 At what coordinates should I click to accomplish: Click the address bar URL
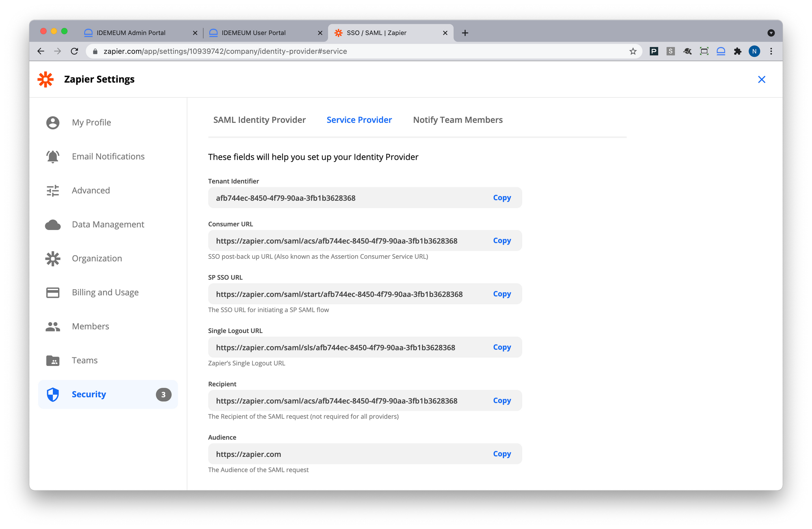[225, 52]
